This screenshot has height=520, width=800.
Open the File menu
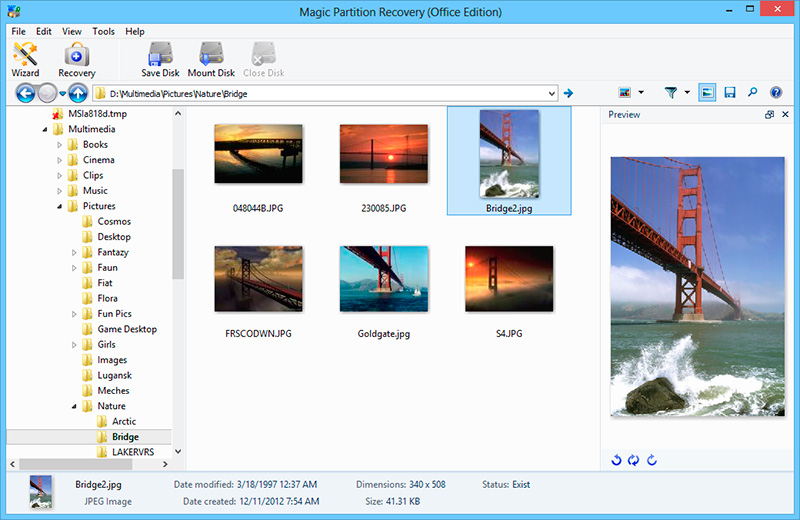[x=18, y=31]
